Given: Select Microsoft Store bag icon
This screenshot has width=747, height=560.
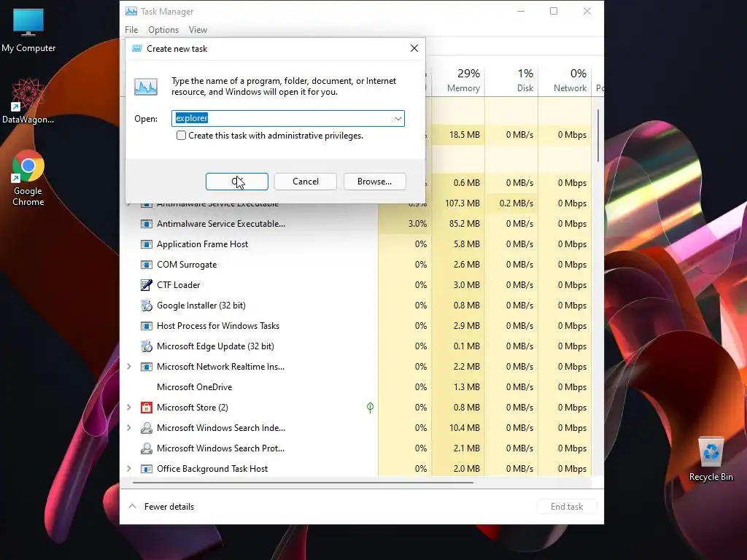Looking at the screenshot, I should click(146, 407).
